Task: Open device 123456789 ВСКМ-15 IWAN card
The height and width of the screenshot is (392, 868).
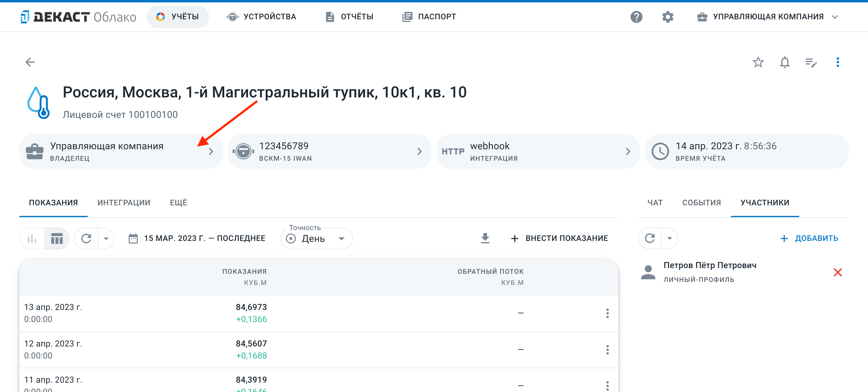Action: (329, 151)
